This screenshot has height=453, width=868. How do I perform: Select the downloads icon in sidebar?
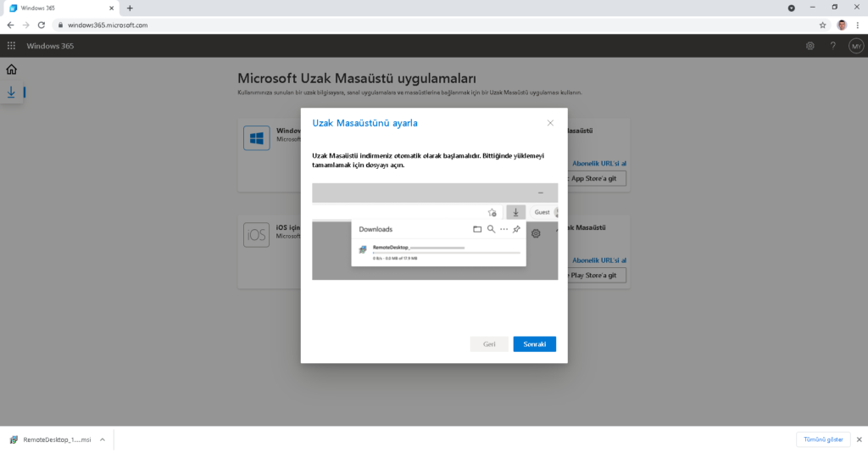tap(11, 92)
